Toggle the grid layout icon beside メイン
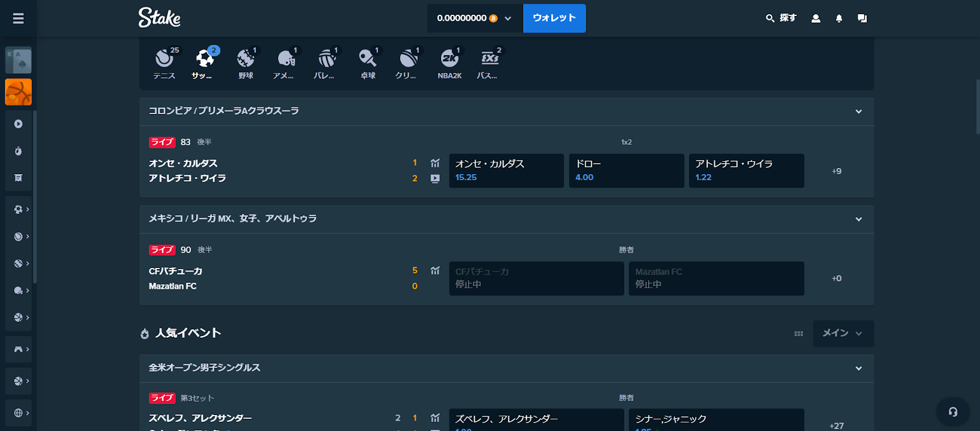The image size is (980, 431). 799,334
